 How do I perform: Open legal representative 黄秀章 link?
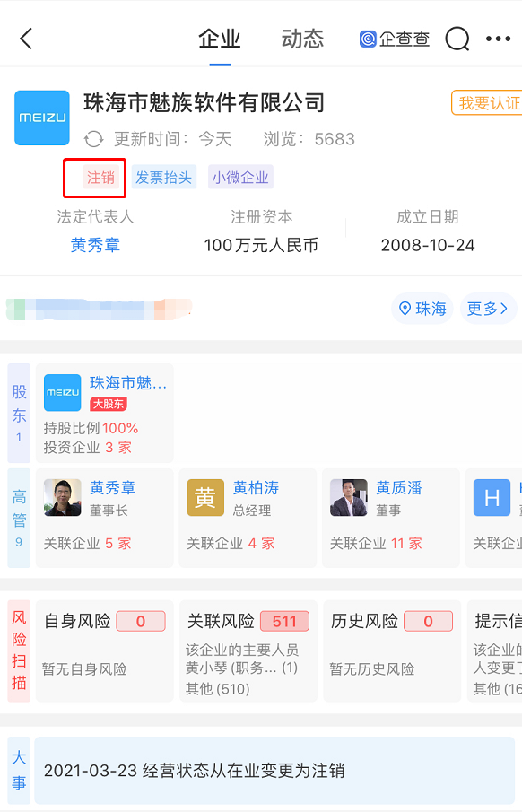pos(95,245)
